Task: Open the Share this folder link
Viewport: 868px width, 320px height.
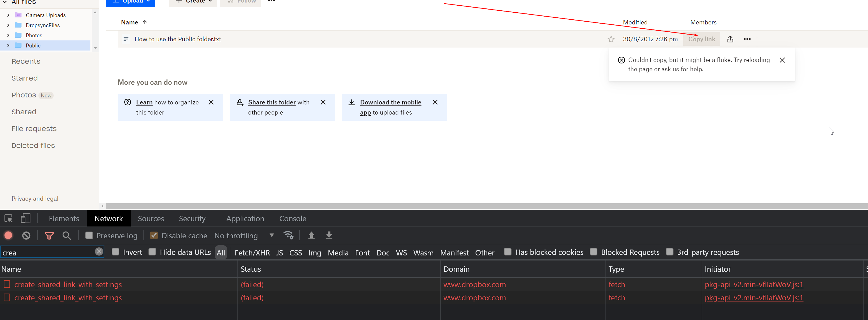Action: click(x=271, y=102)
